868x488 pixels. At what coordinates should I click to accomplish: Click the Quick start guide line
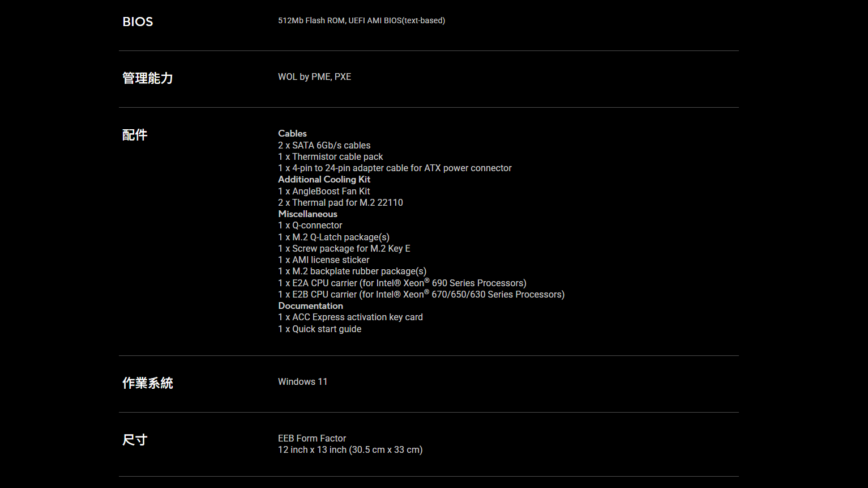pos(319,329)
